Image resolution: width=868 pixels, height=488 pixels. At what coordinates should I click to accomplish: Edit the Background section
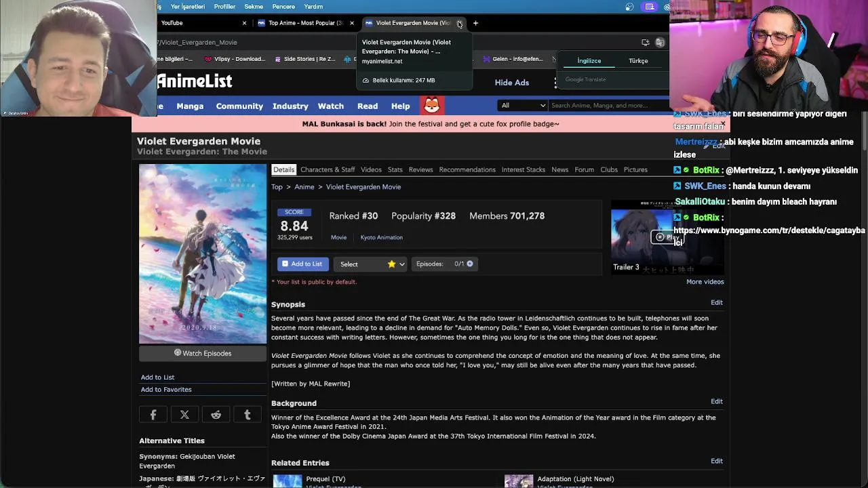[717, 401]
